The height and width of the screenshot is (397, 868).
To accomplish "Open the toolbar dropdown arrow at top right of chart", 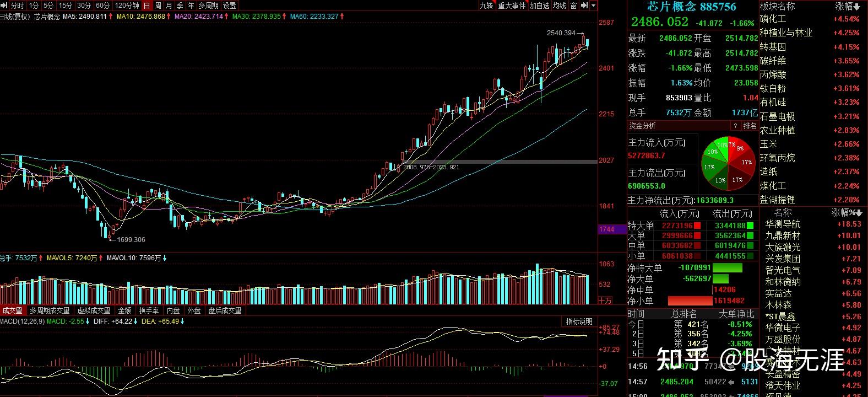I will pyautogui.click(x=594, y=6).
